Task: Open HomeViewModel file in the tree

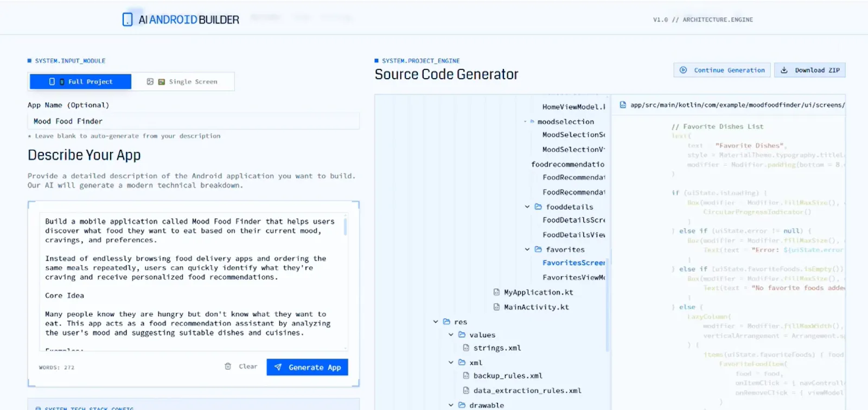Action: pyautogui.click(x=573, y=107)
